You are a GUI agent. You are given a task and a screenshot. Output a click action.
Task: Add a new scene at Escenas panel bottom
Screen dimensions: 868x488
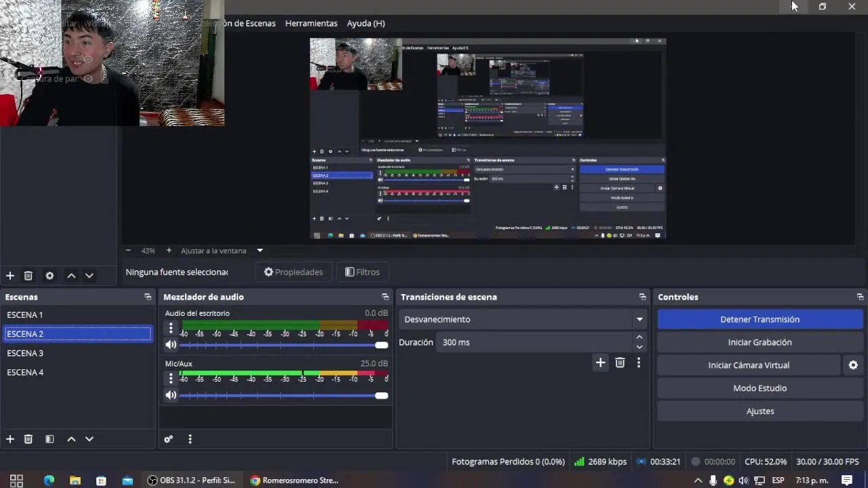click(10, 439)
